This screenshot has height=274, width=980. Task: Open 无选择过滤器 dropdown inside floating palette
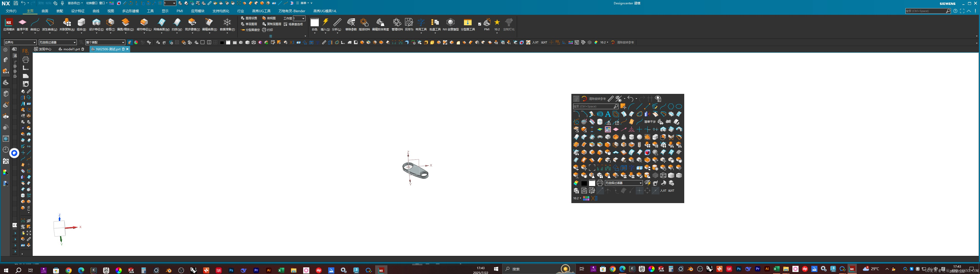pyautogui.click(x=624, y=183)
